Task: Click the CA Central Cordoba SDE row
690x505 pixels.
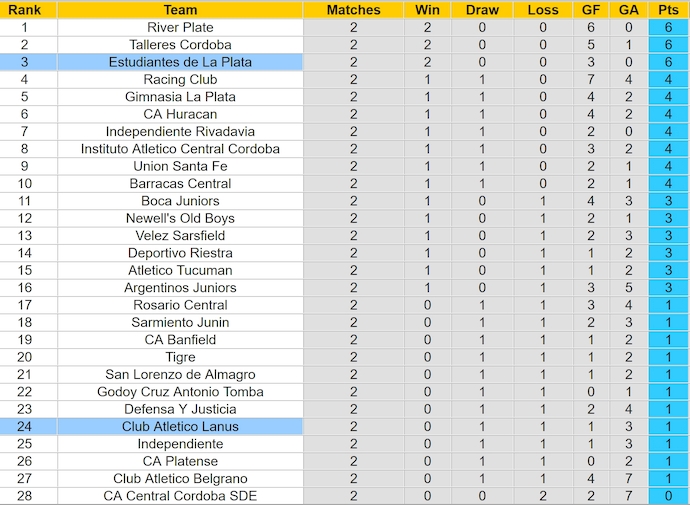Action: click(x=180, y=496)
